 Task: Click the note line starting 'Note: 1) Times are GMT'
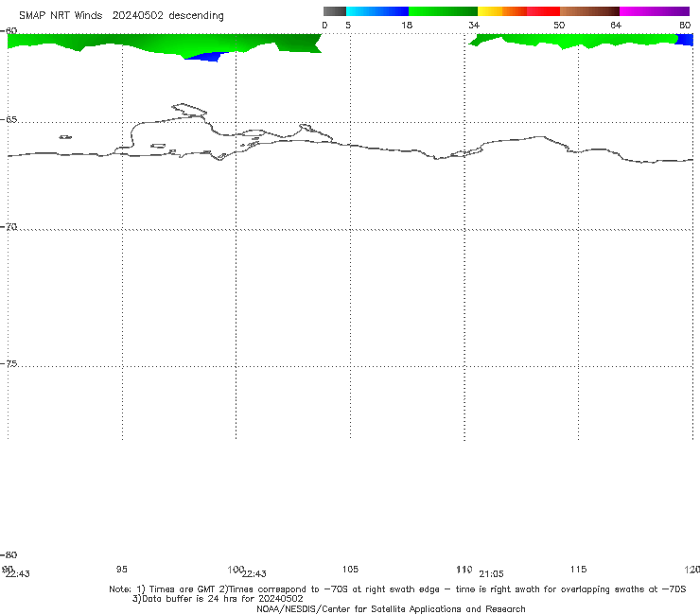tap(397, 589)
